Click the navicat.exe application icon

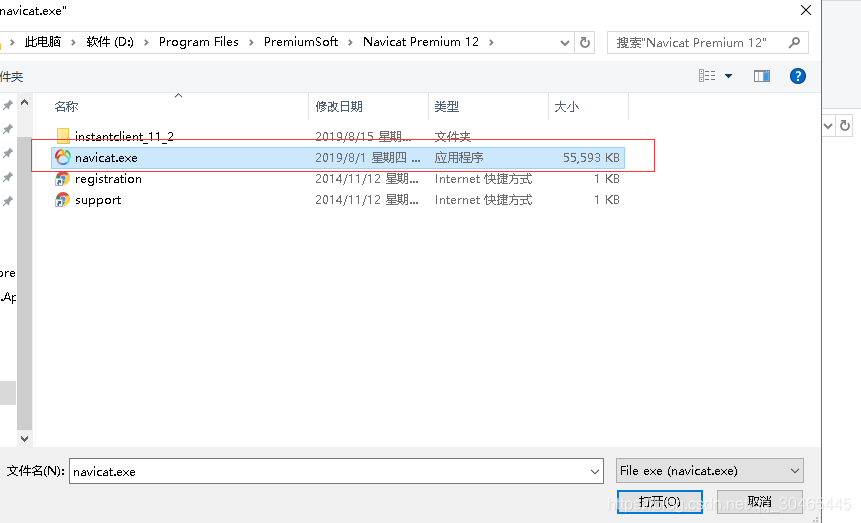[x=63, y=157]
